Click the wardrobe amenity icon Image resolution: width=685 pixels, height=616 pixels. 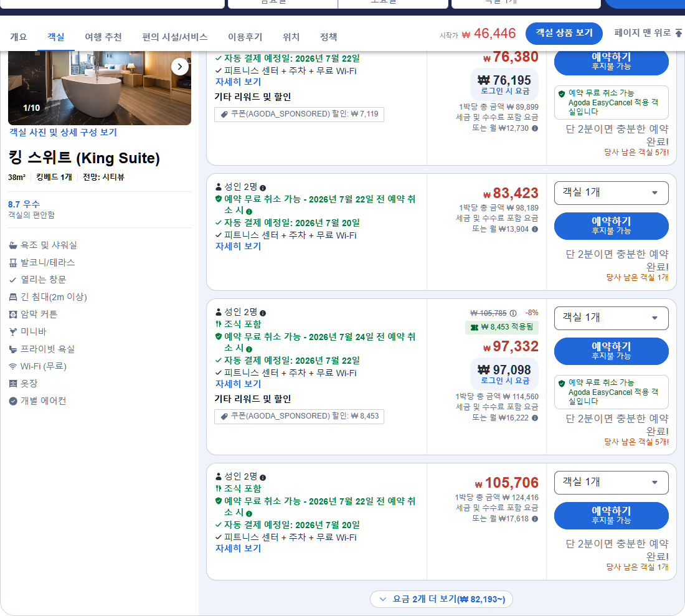pos(13,384)
